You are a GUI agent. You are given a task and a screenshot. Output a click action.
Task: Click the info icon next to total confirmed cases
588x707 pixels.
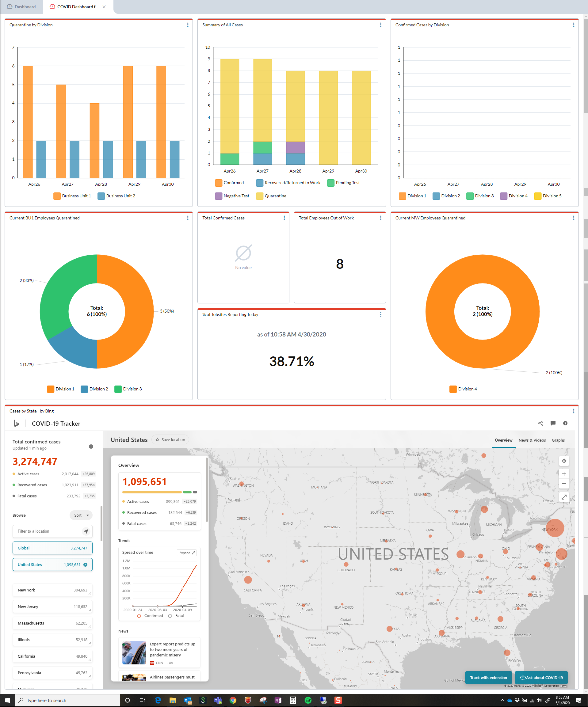(91, 447)
